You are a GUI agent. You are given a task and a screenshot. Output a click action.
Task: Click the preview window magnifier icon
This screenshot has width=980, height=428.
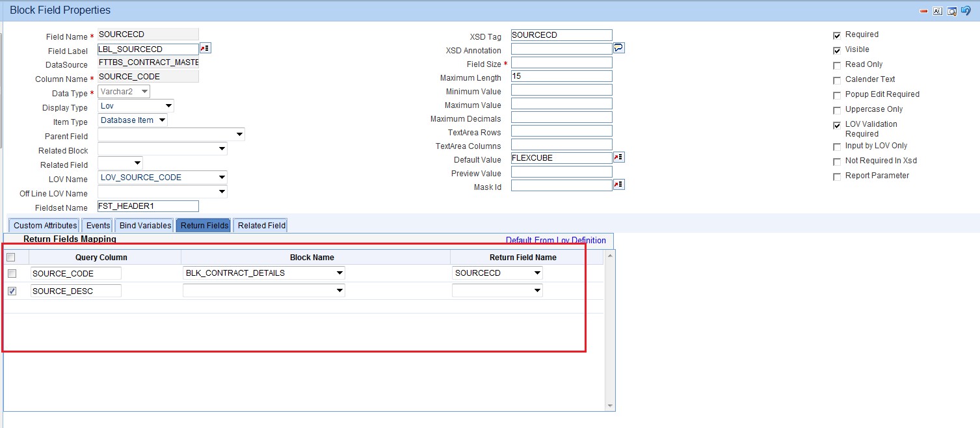(952, 11)
